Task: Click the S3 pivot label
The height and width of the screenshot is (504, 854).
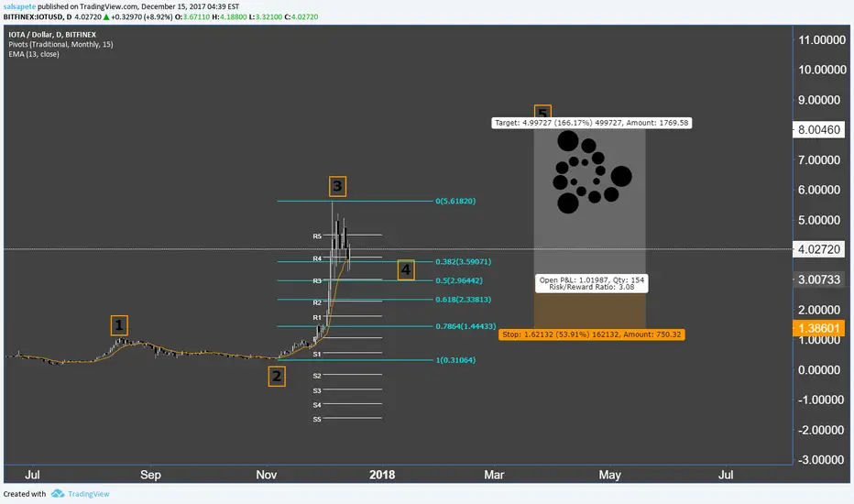Action: coord(317,390)
